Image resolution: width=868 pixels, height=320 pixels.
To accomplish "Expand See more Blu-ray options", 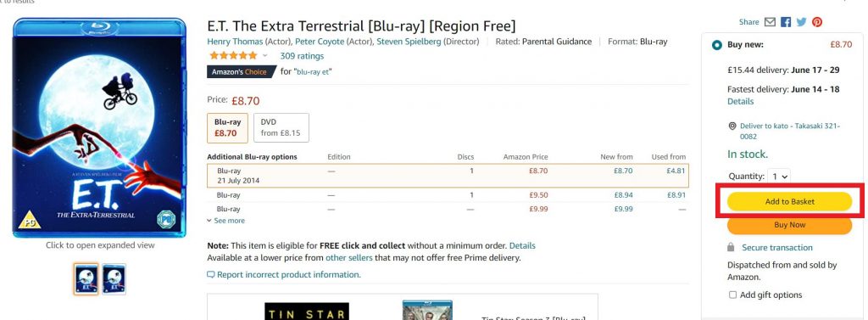I will (x=225, y=221).
